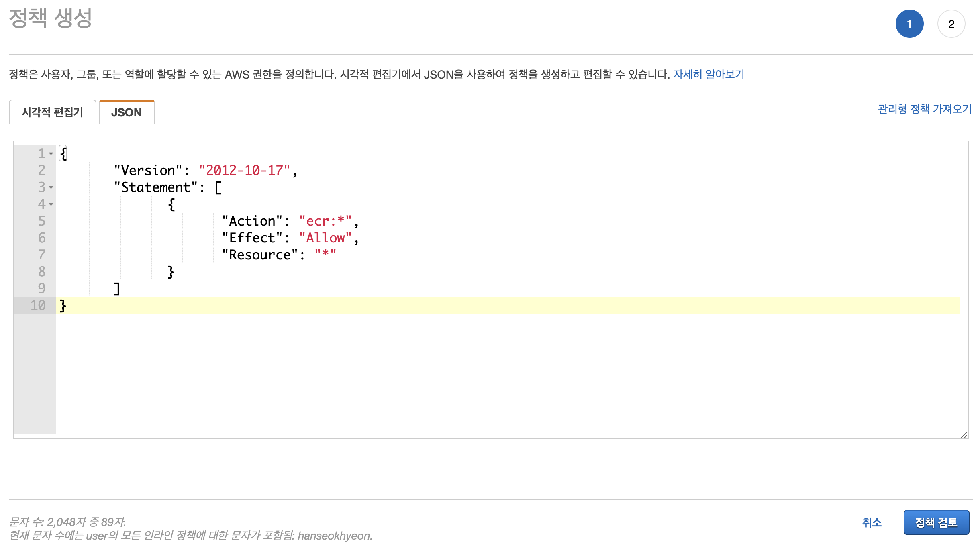This screenshot has width=980, height=542.
Task: Click line number 9 in gutter
Action: [x=42, y=289]
